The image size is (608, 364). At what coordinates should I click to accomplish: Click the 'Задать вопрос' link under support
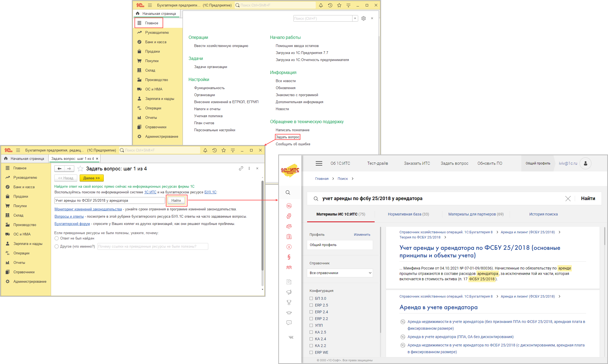[x=287, y=137]
